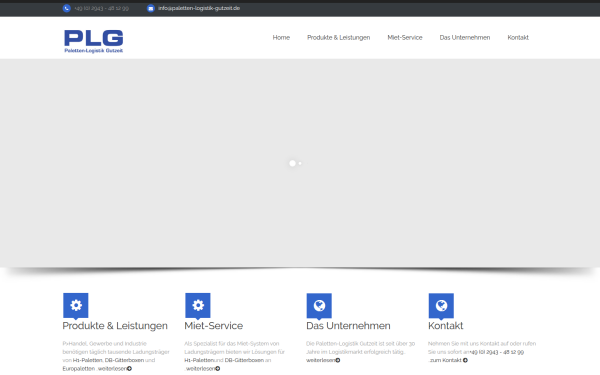
Task: Click weiterlesen under Miet-Service
Action: [x=200, y=369]
